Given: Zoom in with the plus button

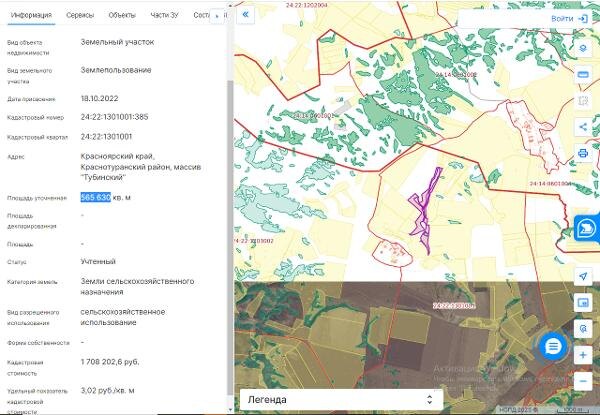Looking at the screenshot, I should 583,355.
